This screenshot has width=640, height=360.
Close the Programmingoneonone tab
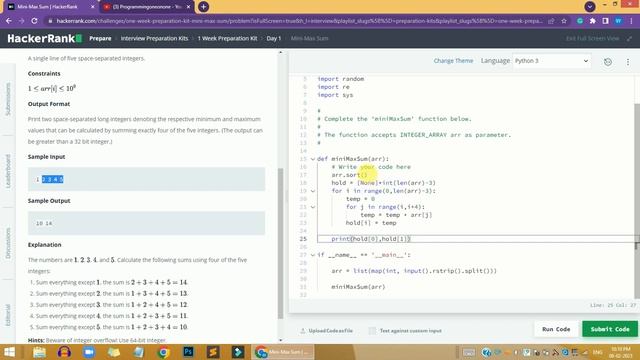point(189,7)
